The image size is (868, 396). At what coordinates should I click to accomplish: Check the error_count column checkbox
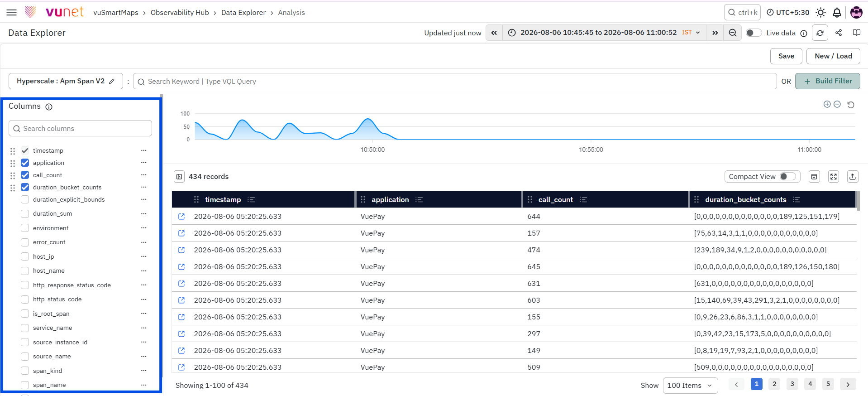[25, 242]
